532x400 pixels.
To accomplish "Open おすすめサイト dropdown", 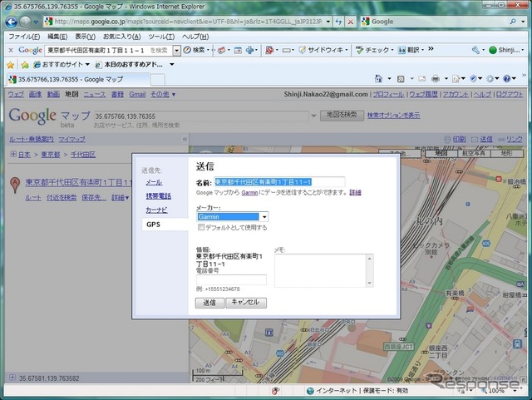I will [87, 64].
